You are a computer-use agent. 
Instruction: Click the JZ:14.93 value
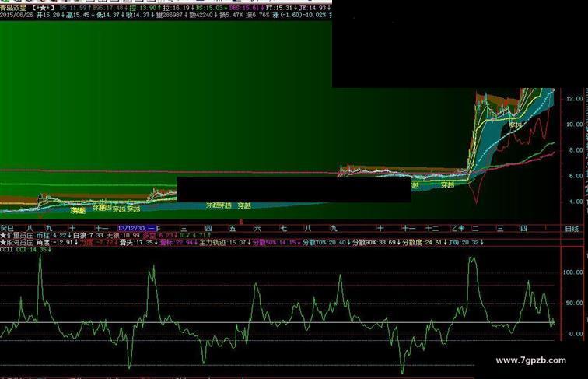coord(314,8)
